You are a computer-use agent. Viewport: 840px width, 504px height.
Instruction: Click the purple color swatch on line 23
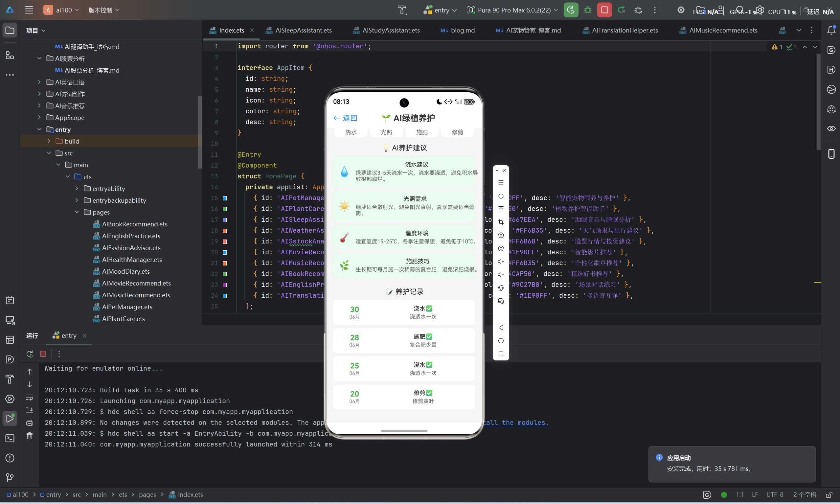point(225,285)
